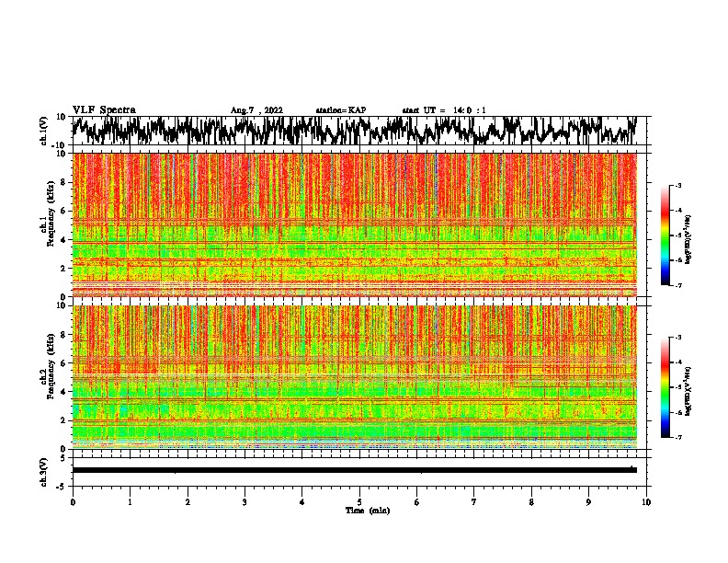Image resolution: width=728 pixels, height=563 pixels.
Task: Click the "VLF Spectra" plot title
Action: (104, 109)
